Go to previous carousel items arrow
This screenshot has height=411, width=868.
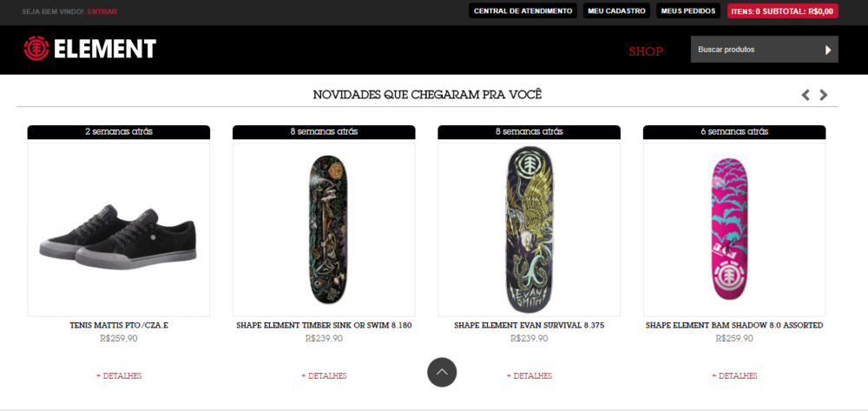tap(806, 95)
